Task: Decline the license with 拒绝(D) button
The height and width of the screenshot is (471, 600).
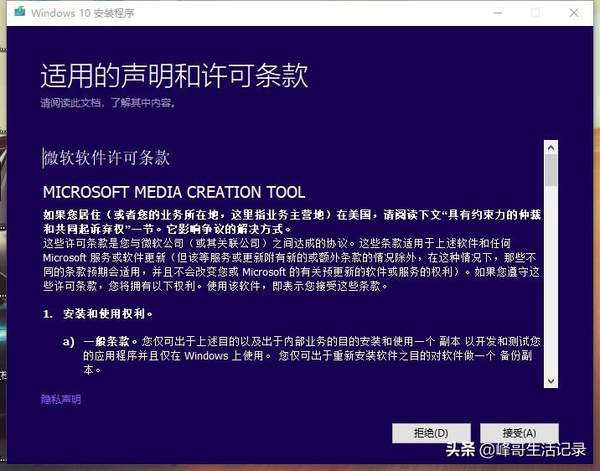Action: [x=431, y=433]
